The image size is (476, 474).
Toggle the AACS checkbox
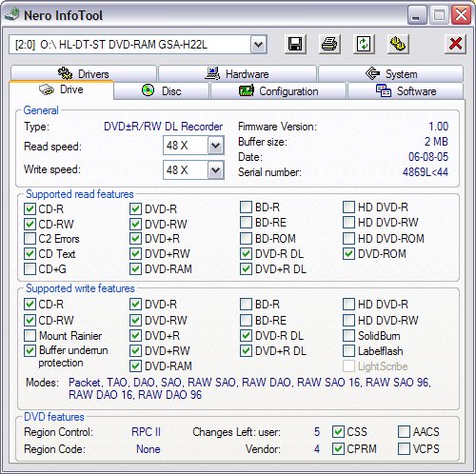(404, 431)
